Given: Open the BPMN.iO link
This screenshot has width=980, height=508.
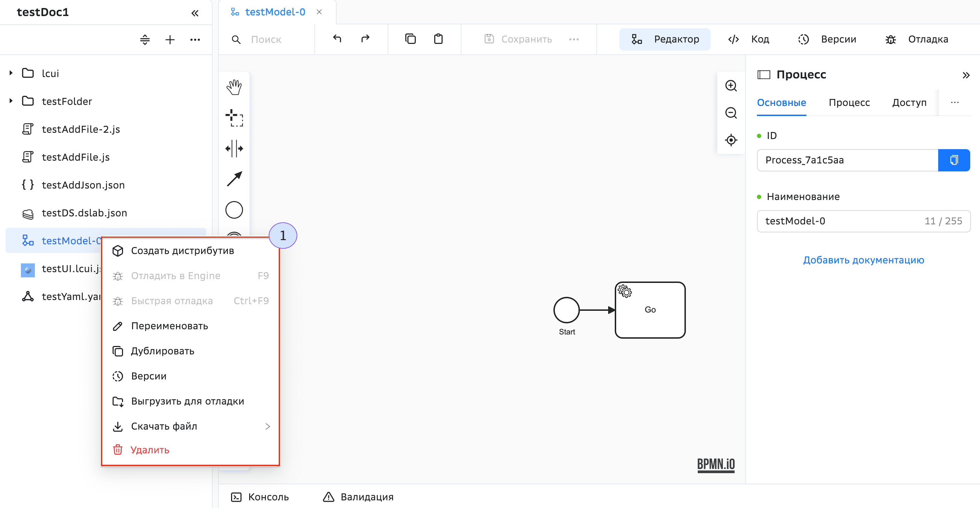Looking at the screenshot, I should (x=715, y=465).
